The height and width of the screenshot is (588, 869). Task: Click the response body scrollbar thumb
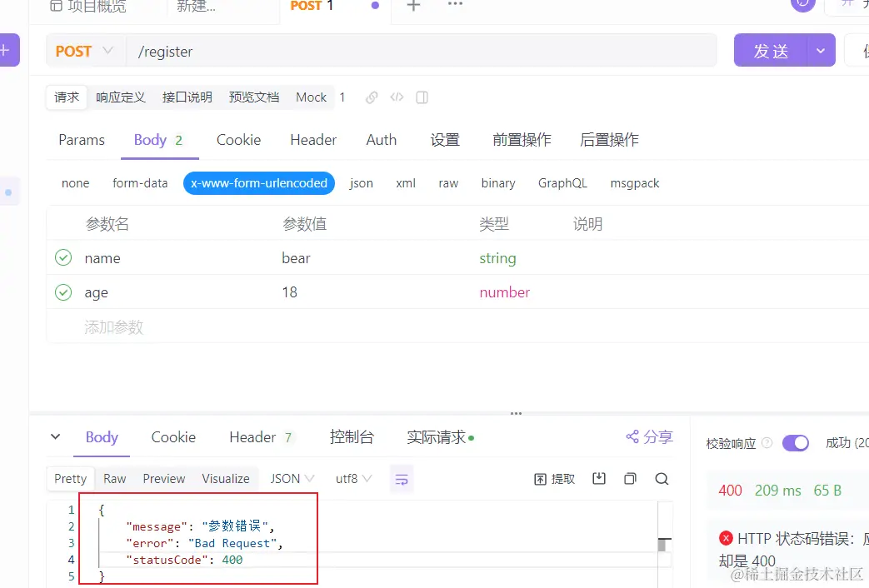[662, 546]
